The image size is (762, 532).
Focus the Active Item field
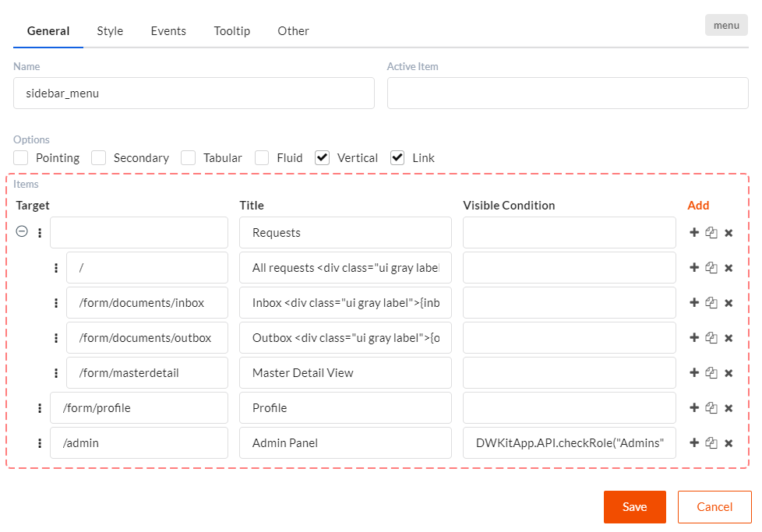point(568,93)
